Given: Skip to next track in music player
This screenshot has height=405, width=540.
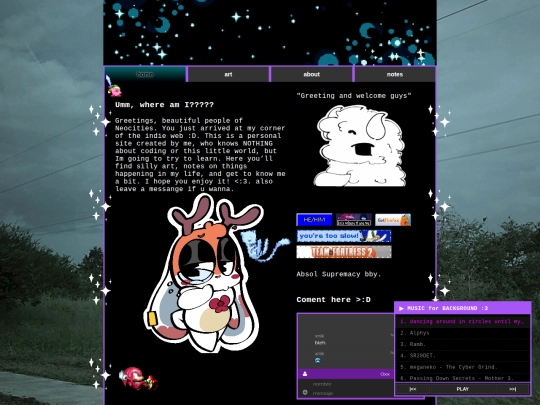Looking at the screenshot, I should [x=512, y=389].
